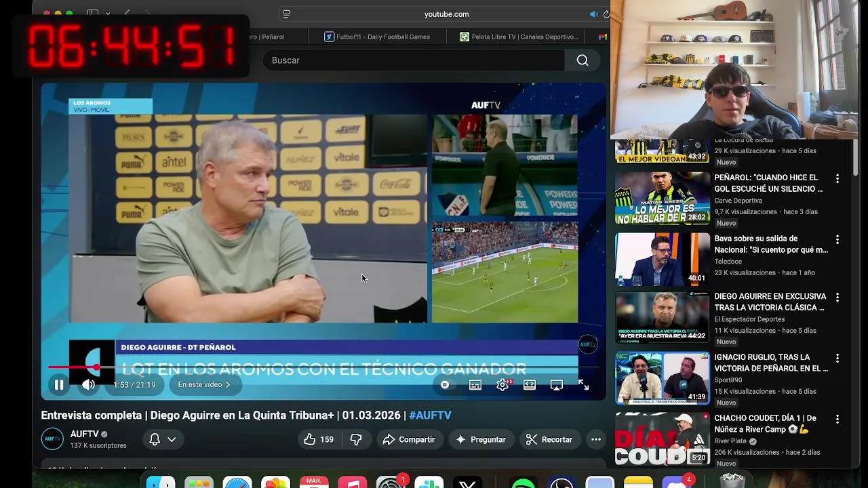Viewport: 868px width, 488px height.
Task: Open the Safari page menu icon in address bar
Action: click(287, 14)
